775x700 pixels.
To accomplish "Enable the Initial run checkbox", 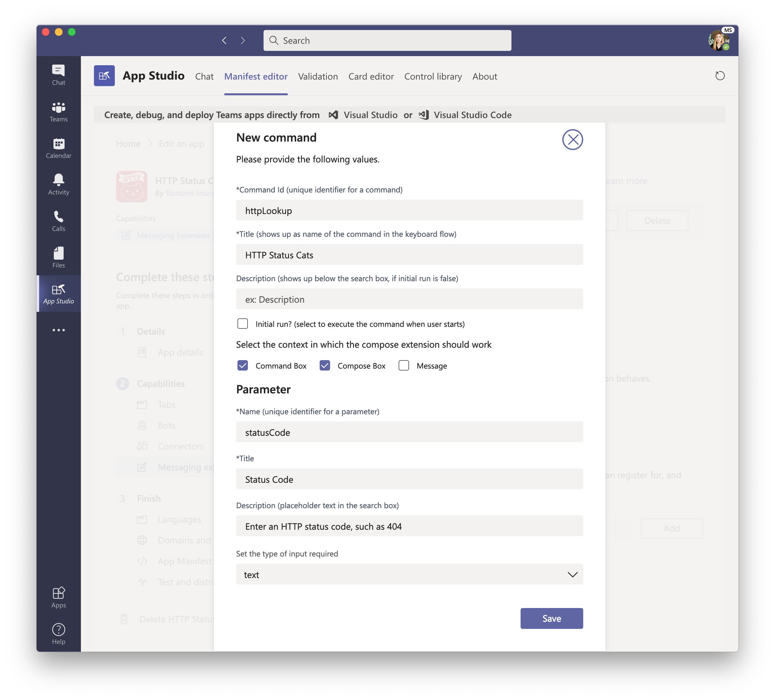I will [x=243, y=324].
